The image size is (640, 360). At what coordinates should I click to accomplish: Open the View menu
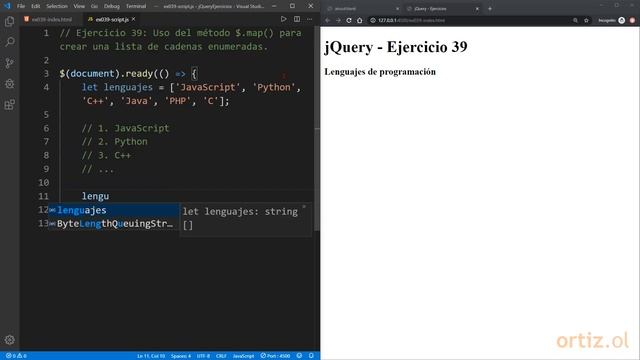point(79,6)
